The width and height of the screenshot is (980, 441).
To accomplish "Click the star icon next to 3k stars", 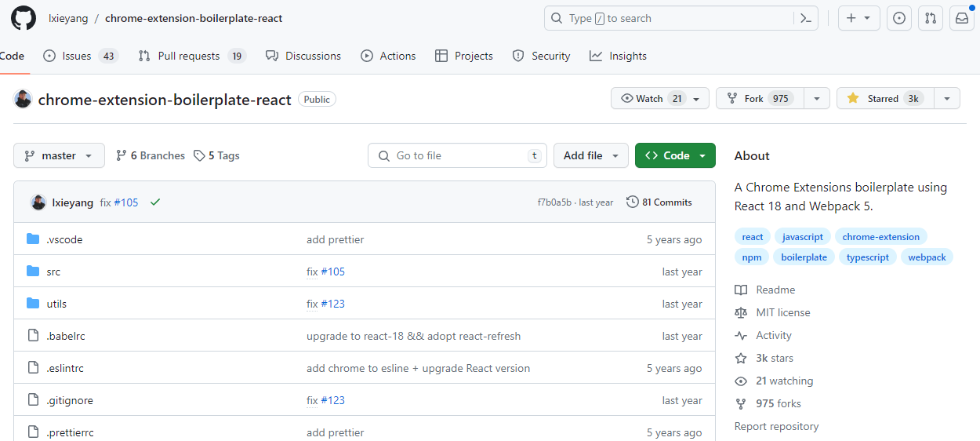I will [741, 359].
